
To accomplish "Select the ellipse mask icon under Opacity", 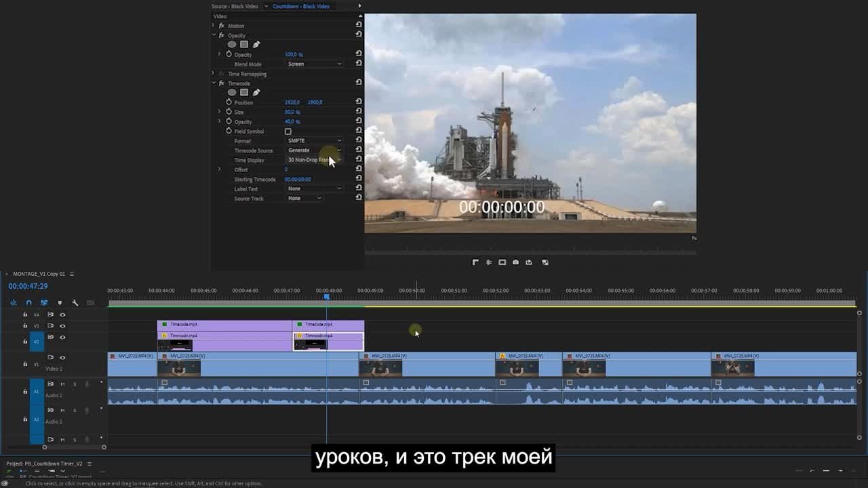I will pyautogui.click(x=231, y=44).
